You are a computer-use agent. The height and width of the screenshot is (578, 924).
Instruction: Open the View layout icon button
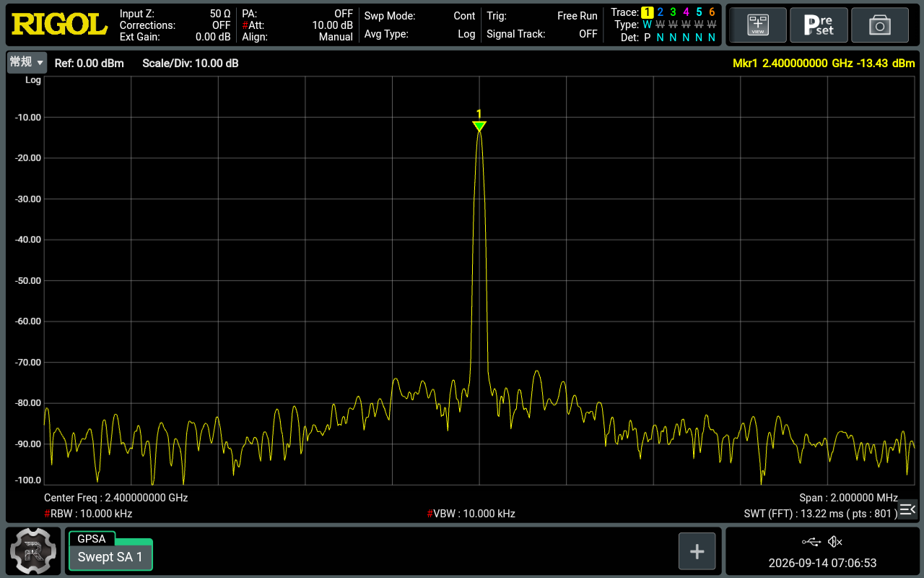click(757, 25)
